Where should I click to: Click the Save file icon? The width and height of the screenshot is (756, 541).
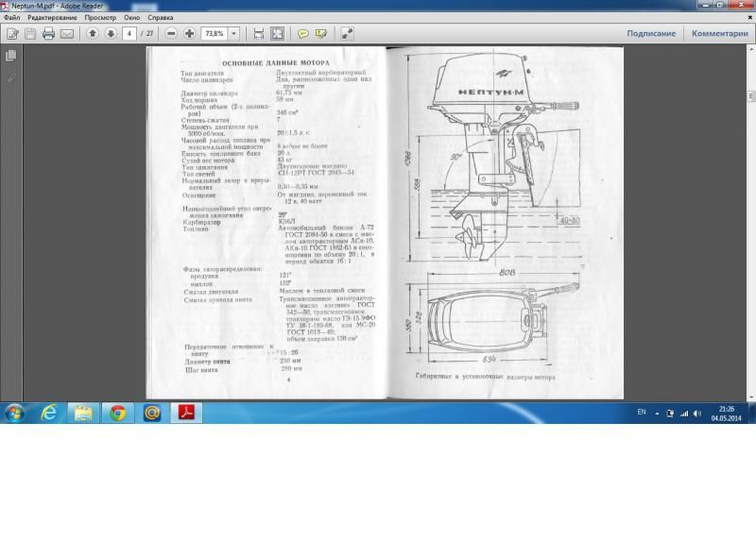click(x=30, y=33)
